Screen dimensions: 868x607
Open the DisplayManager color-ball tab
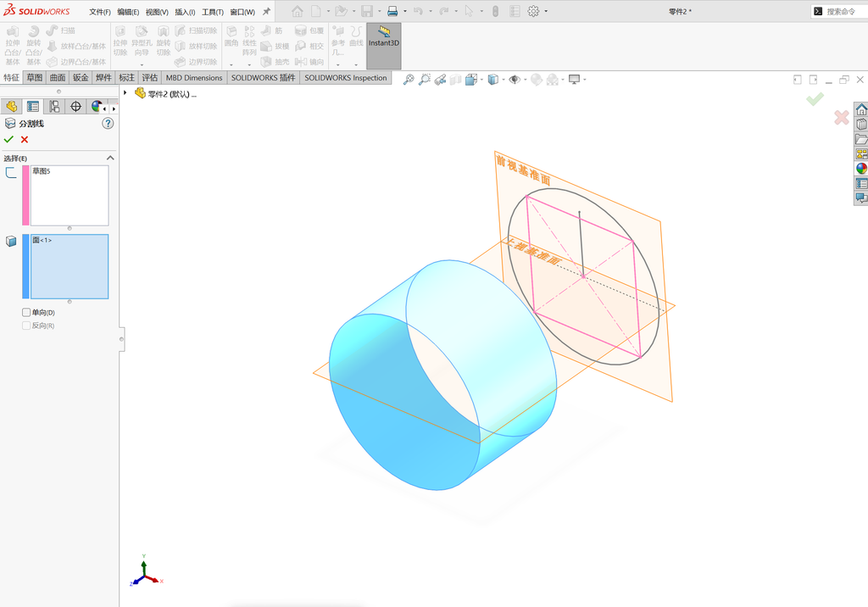[x=97, y=106]
